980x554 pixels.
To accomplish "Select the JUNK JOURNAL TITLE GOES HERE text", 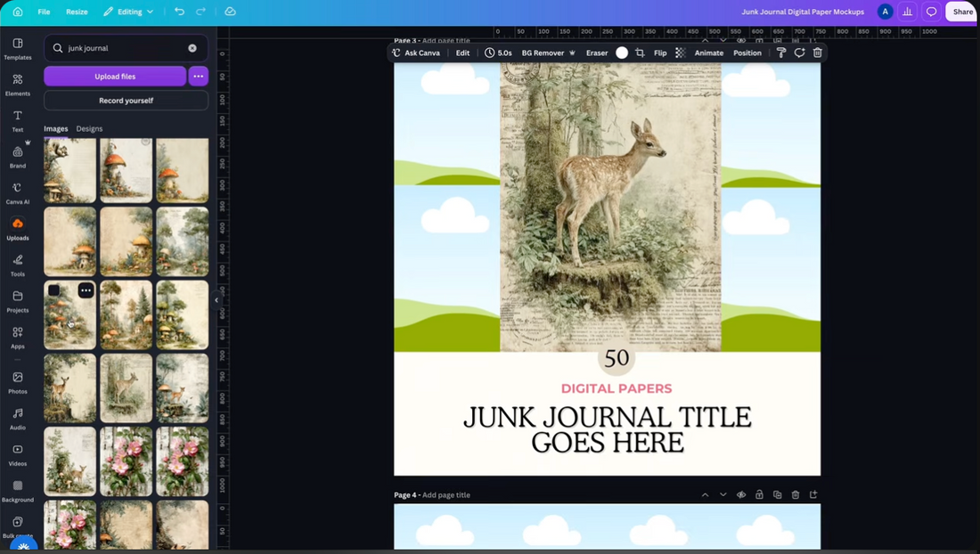I will coord(608,429).
